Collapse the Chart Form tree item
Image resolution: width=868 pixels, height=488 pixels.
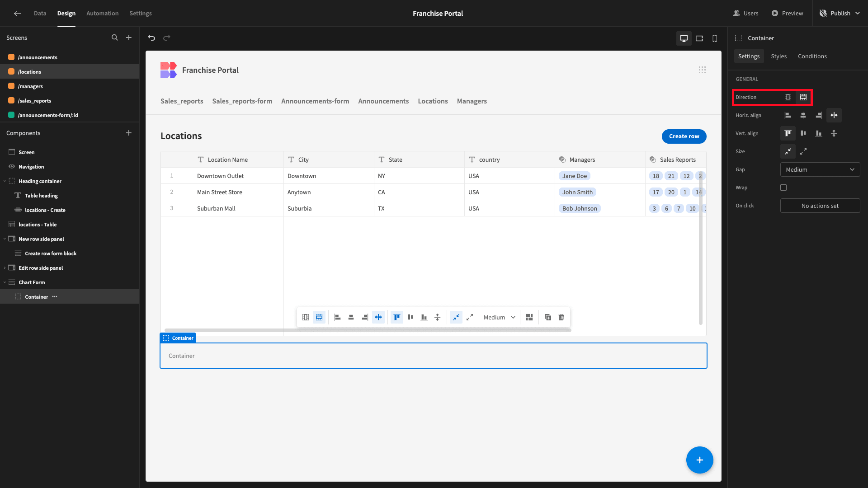(x=5, y=282)
